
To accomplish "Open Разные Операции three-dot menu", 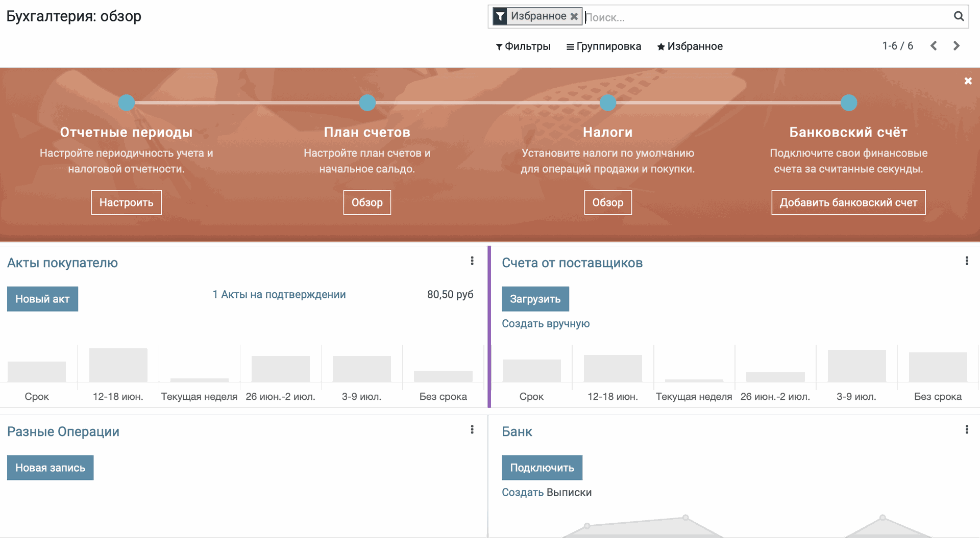I will pyautogui.click(x=472, y=430).
